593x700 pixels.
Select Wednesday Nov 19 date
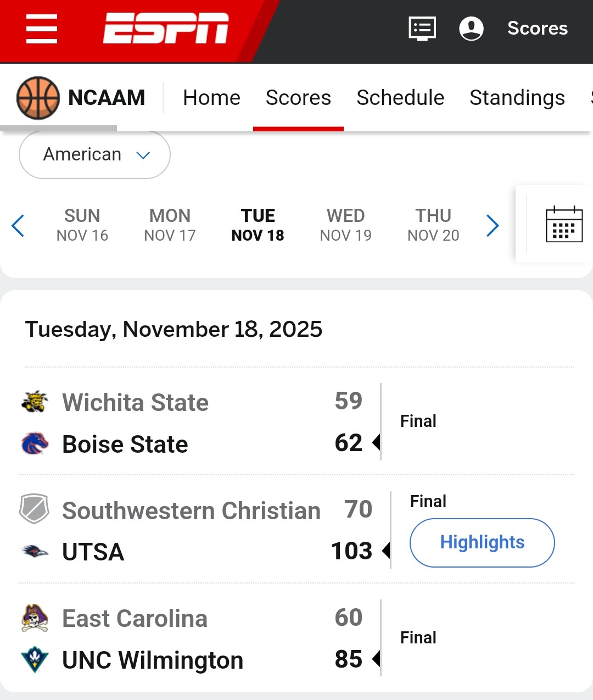pos(345,225)
